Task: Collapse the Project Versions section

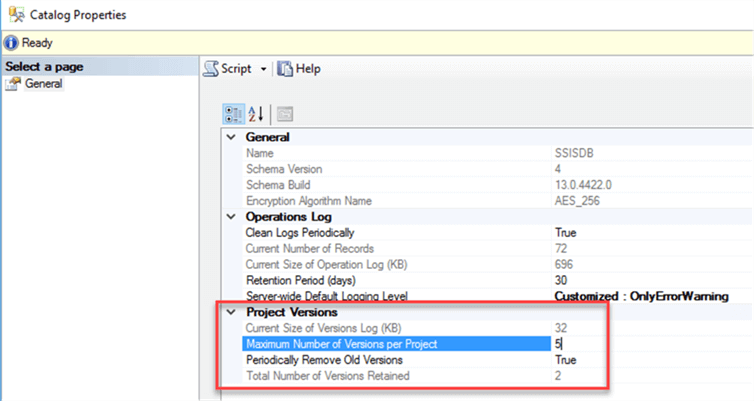Action: [x=232, y=313]
